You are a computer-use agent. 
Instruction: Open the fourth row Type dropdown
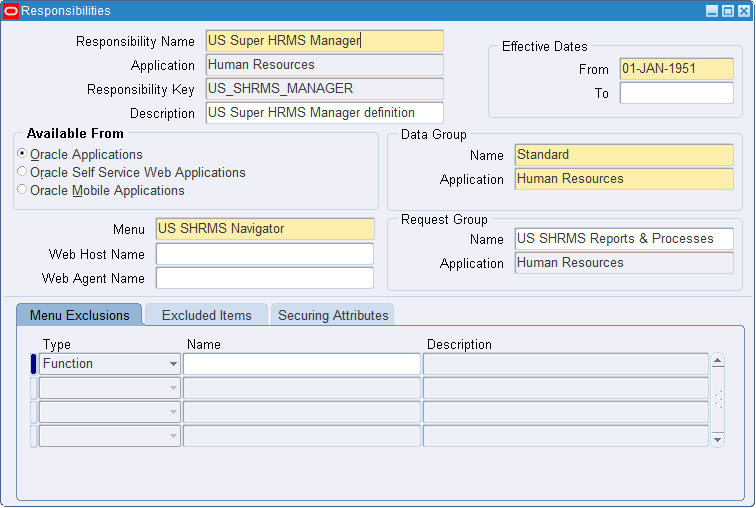coord(173,436)
